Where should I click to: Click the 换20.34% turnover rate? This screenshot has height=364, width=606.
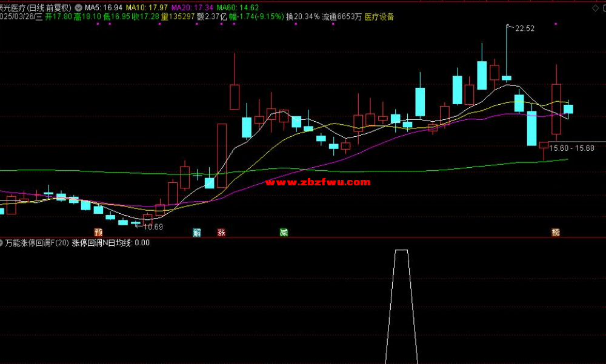(303, 16)
